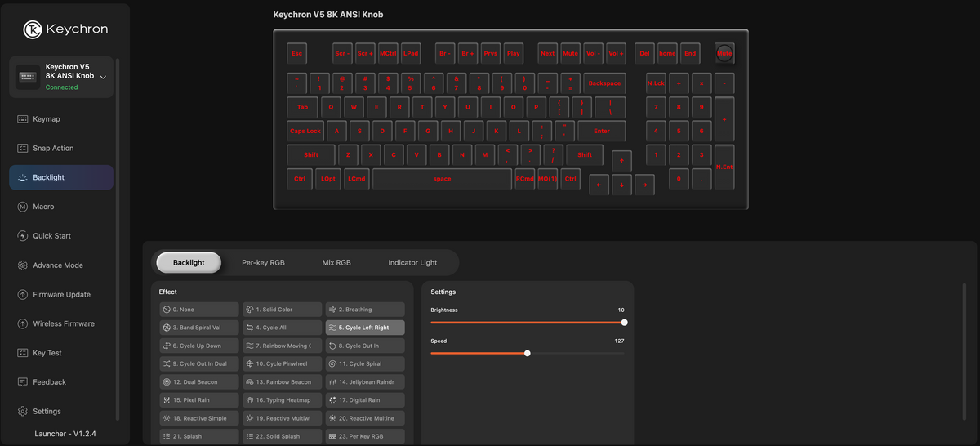Select the Caps Lock key

(305, 131)
